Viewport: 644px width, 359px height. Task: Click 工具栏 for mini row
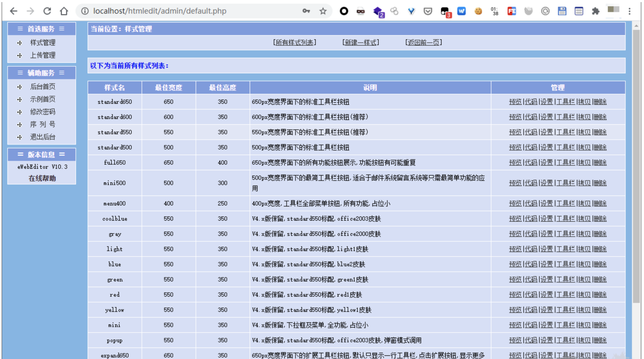coord(566,325)
